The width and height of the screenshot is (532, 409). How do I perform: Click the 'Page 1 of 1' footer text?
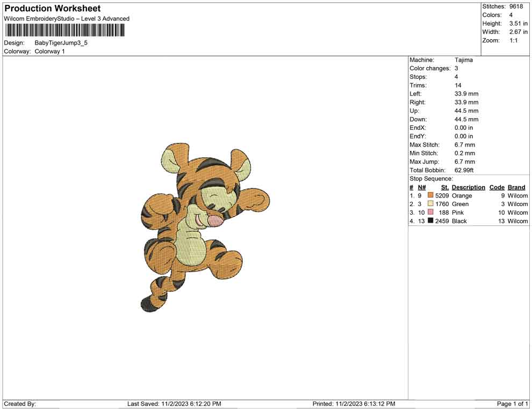tap(512, 404)
